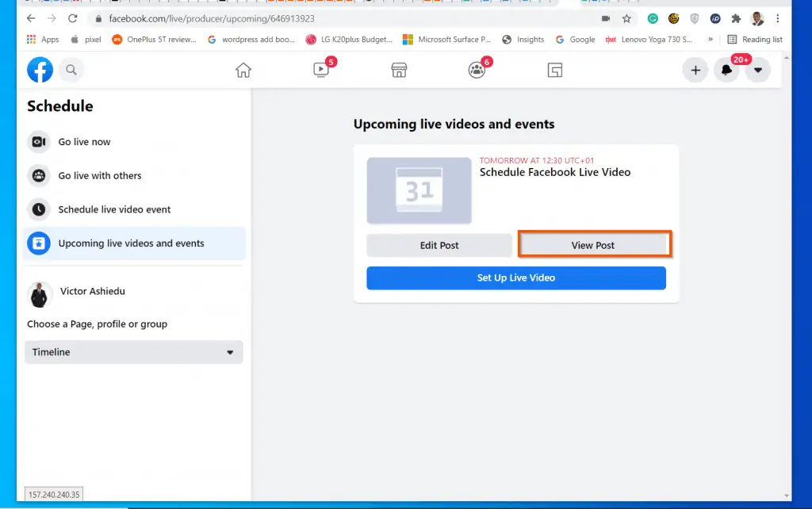Select Go live with others
Image resolution: width=812 pixels, height=509 pixels.
(133, 175)
